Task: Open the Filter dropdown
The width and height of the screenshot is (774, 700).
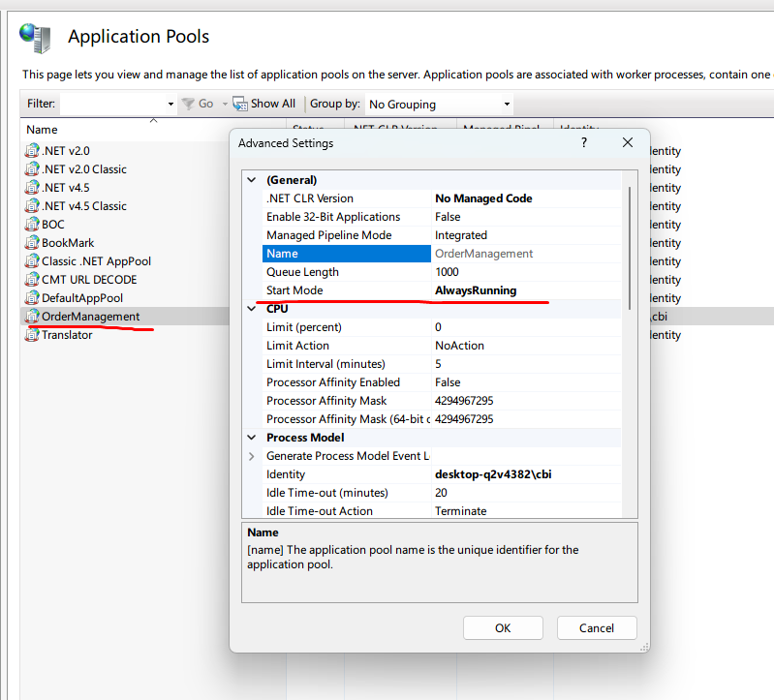Action: (170, 105)
